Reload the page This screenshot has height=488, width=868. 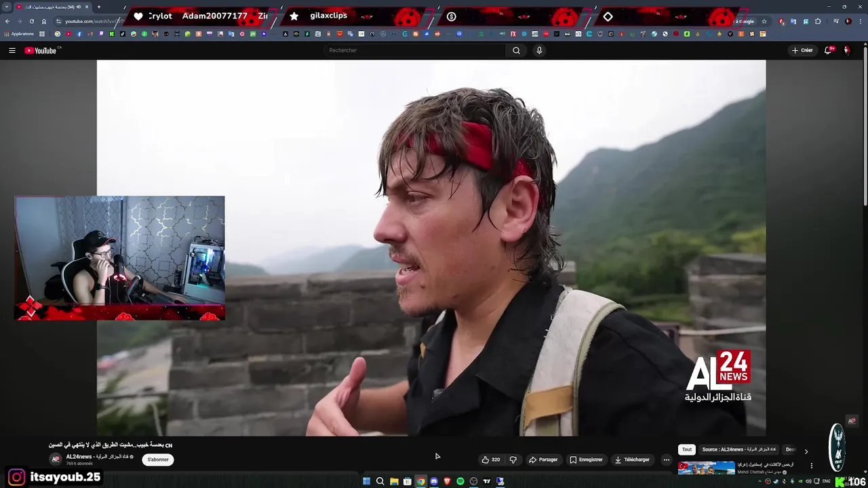click(31, 21)
